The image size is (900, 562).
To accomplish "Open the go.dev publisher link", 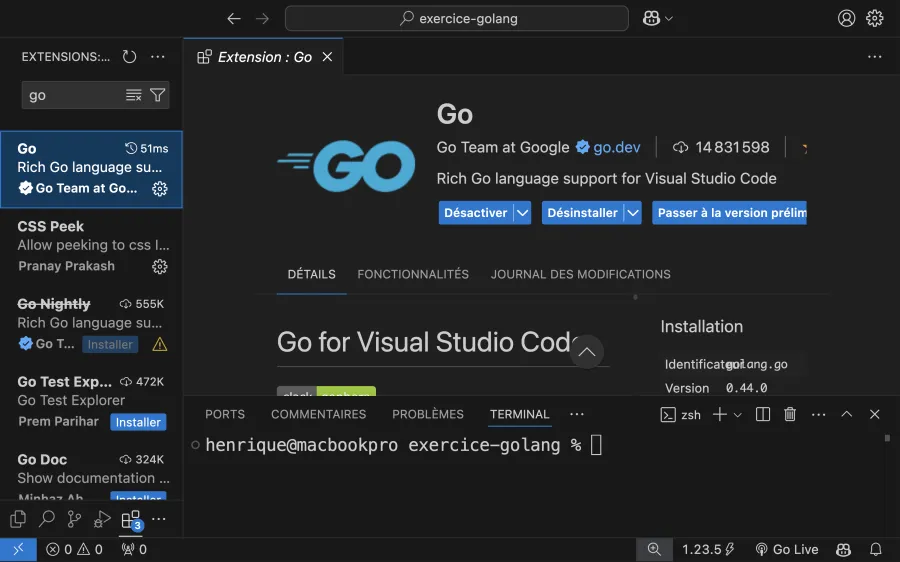I will (x=616, y=148).
